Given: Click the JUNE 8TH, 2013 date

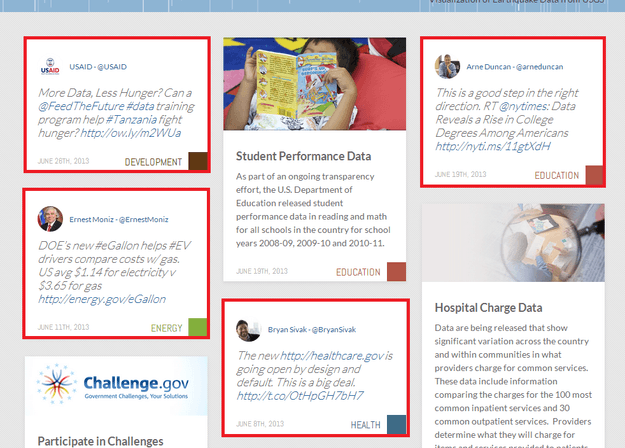Looking at the screenshot, I should click(260, 424).
